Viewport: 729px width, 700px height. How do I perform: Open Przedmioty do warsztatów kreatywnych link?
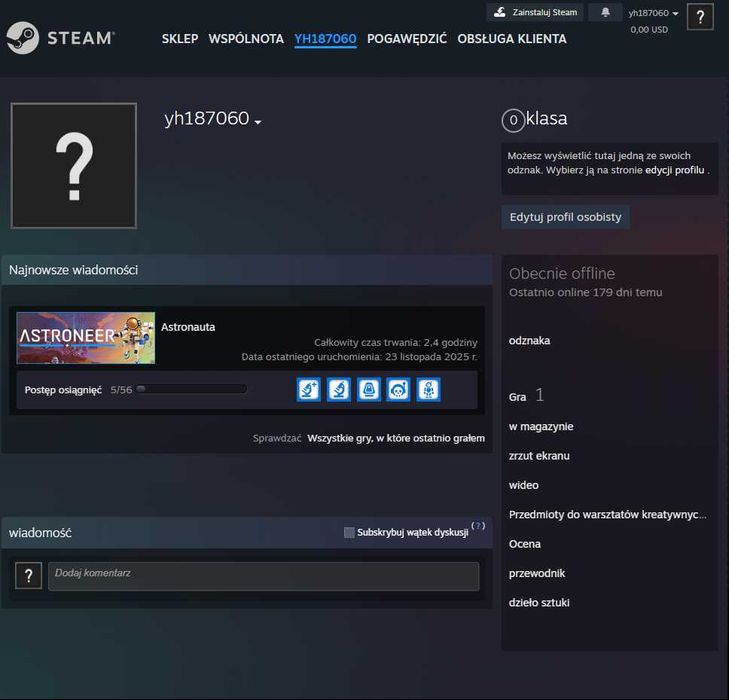point(607,515)
